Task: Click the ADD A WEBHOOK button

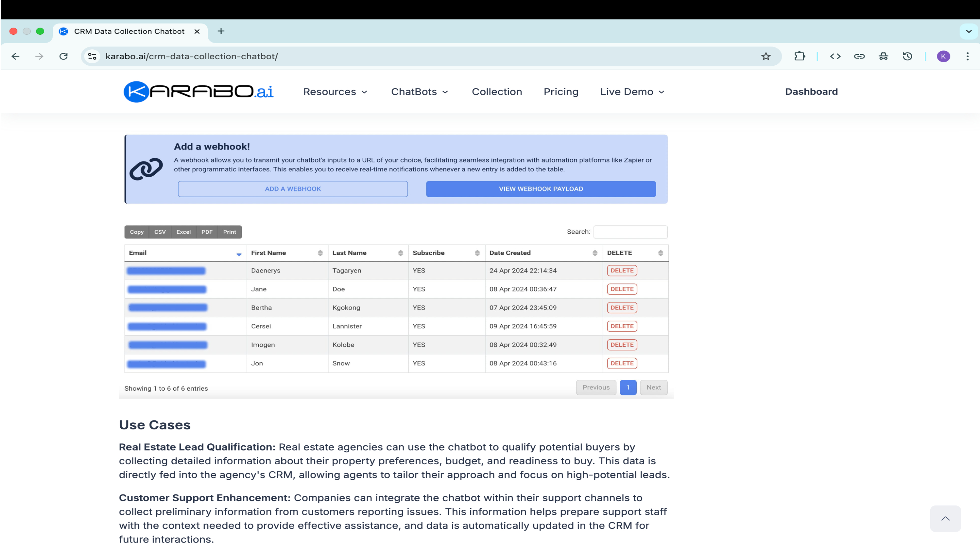Action: [293, 189]
